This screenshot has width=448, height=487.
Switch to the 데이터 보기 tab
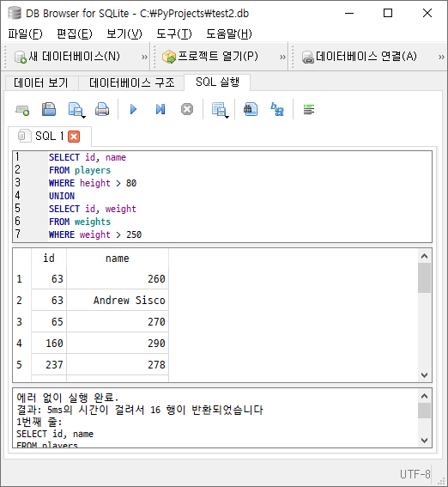[x=41, y=83]
